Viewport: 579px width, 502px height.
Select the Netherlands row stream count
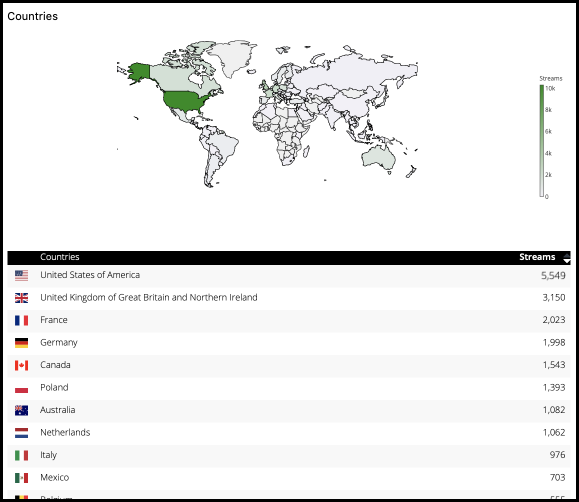click(554, 433)
